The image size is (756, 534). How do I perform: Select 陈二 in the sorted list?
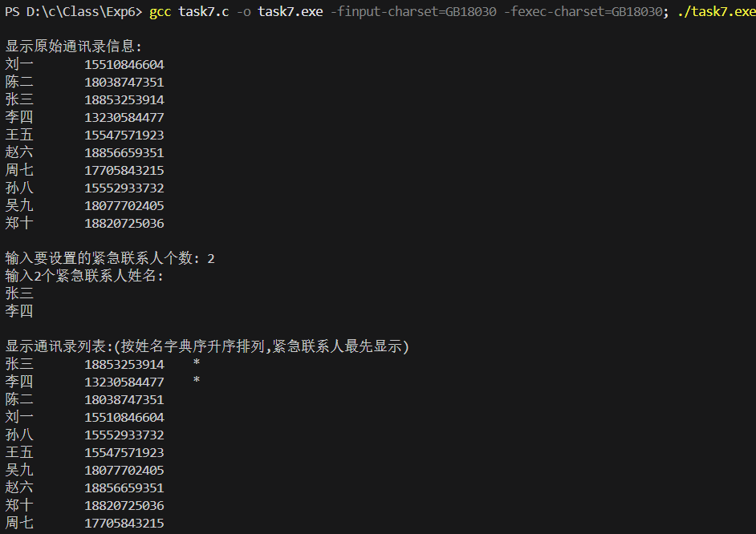(19, 399)
